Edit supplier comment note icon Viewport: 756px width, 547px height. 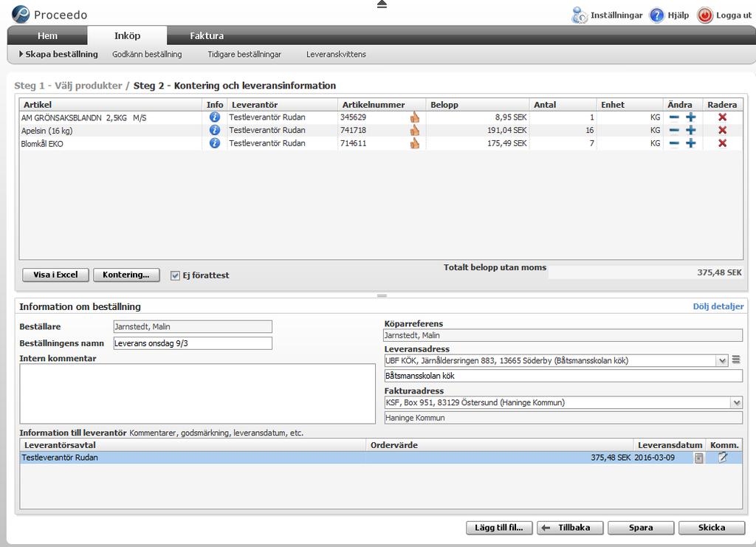722,458
